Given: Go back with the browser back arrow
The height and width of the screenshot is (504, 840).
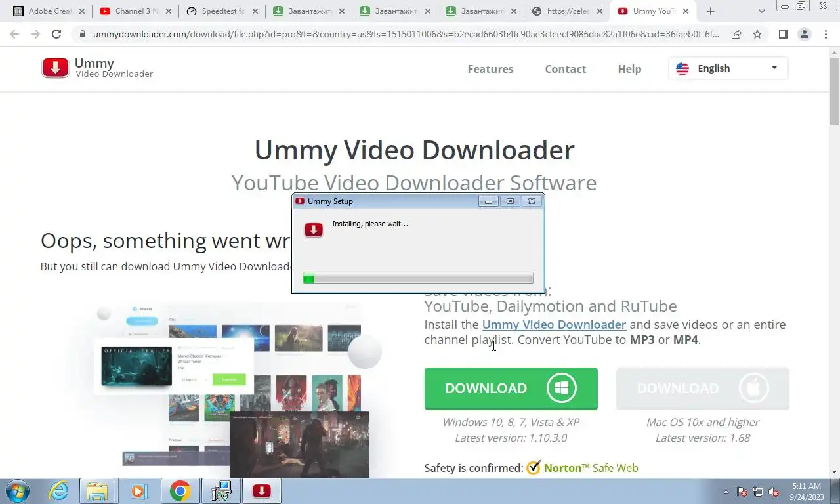Looking at the screenshot, I should (14, 34).
